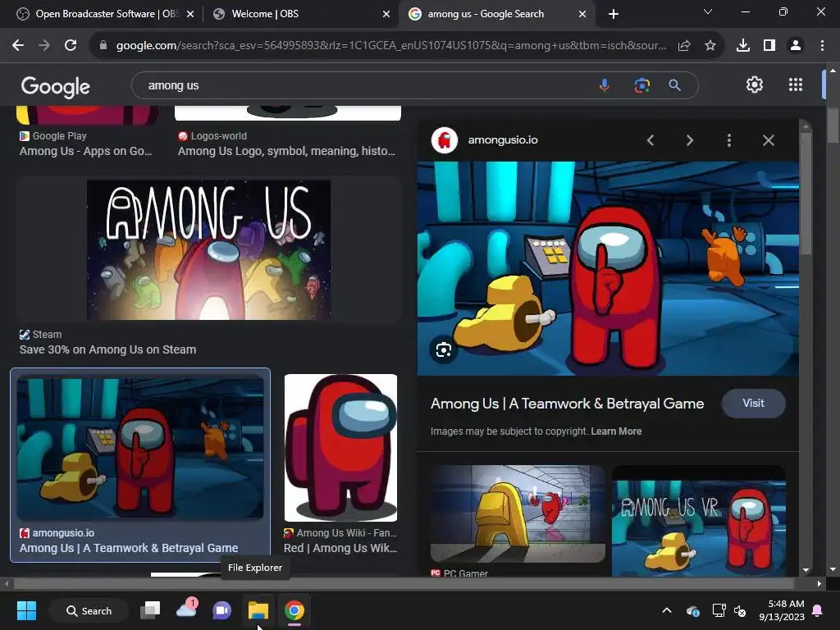Screen dimensions: 840x630
Task: Open clock and date 5:48 AM
Action: (782, 610)
